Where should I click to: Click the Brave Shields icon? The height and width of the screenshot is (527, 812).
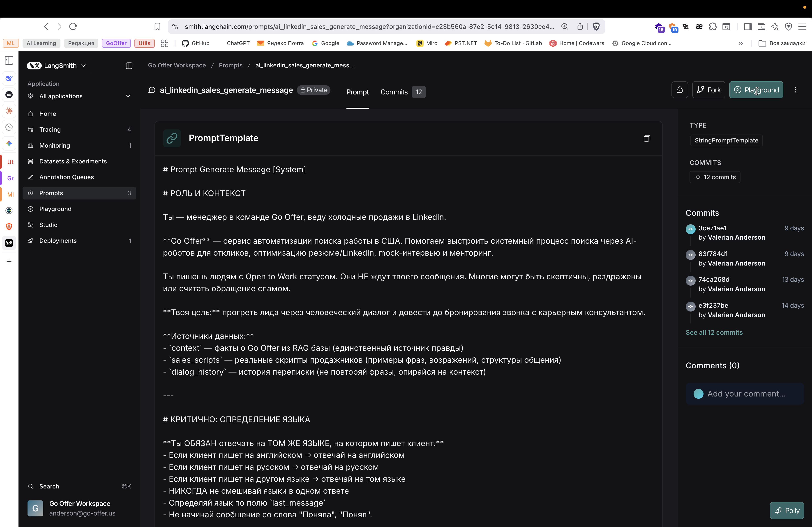[596, 27]
